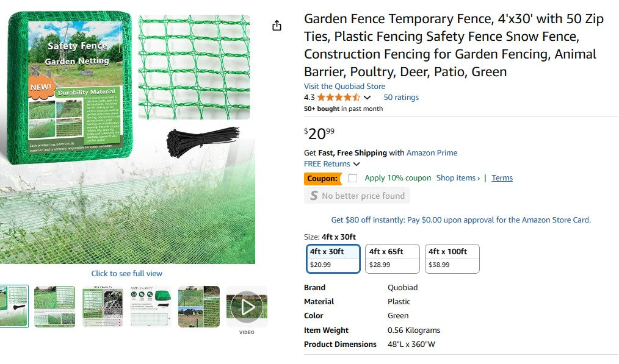Open the size selection for 4ft x 30ft
The width and height of the screenshot is (619, 364).
coord(333,258)
